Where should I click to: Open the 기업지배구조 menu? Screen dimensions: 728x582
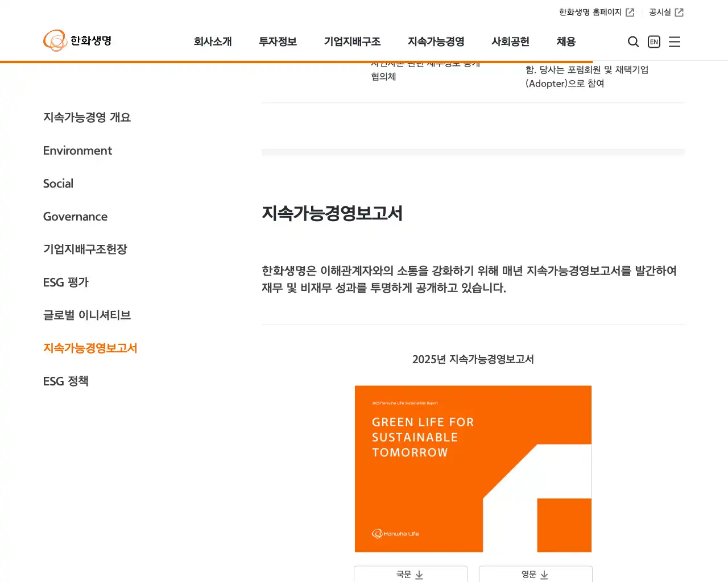point(353,41)
